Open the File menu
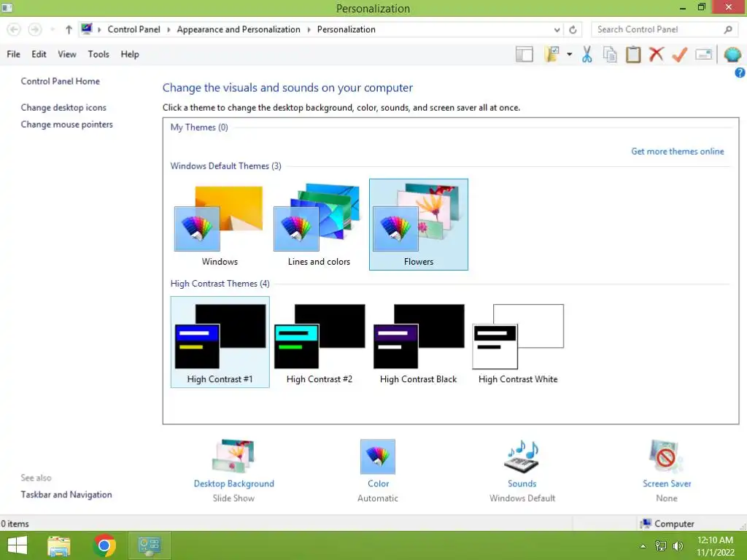 coord(13,54)
